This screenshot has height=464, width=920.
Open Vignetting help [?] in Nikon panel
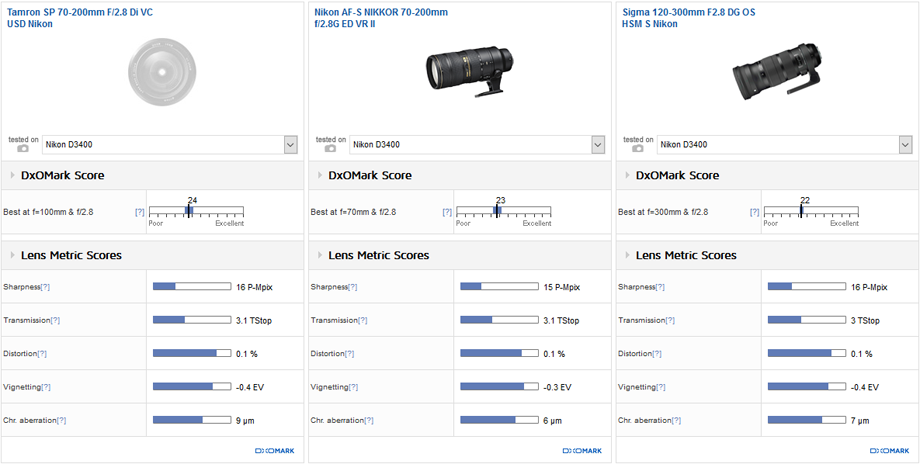tap(353, 387)
